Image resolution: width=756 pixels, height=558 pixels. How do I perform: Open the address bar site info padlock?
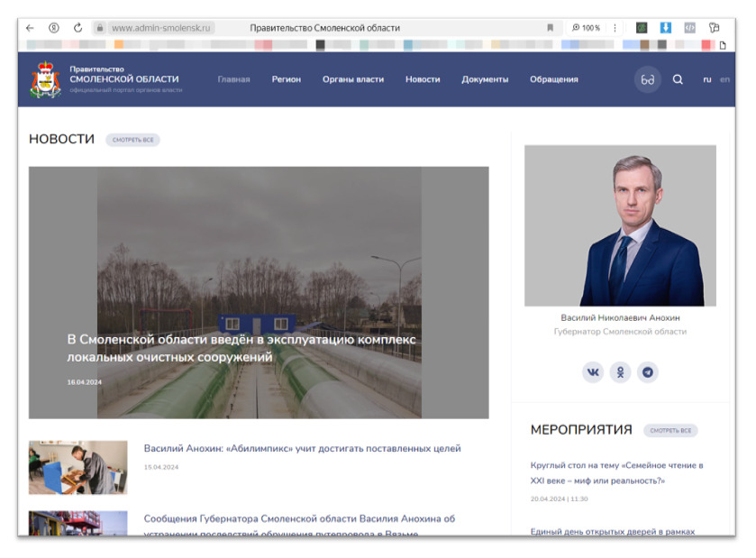pos(98,26)
